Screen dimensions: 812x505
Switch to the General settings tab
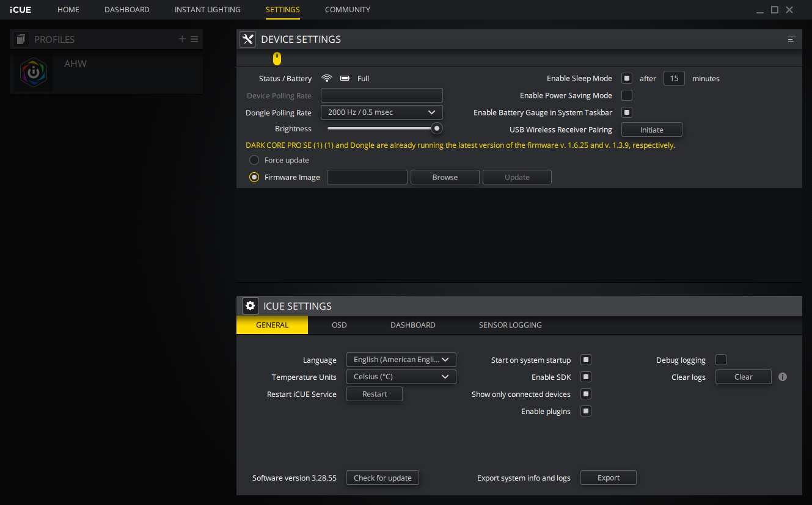tap(272, 325)
